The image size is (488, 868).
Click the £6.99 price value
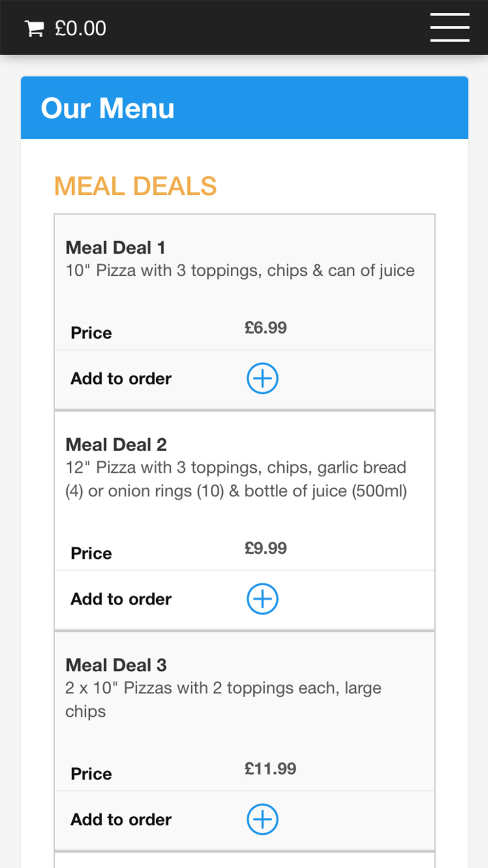pos(265,328)
